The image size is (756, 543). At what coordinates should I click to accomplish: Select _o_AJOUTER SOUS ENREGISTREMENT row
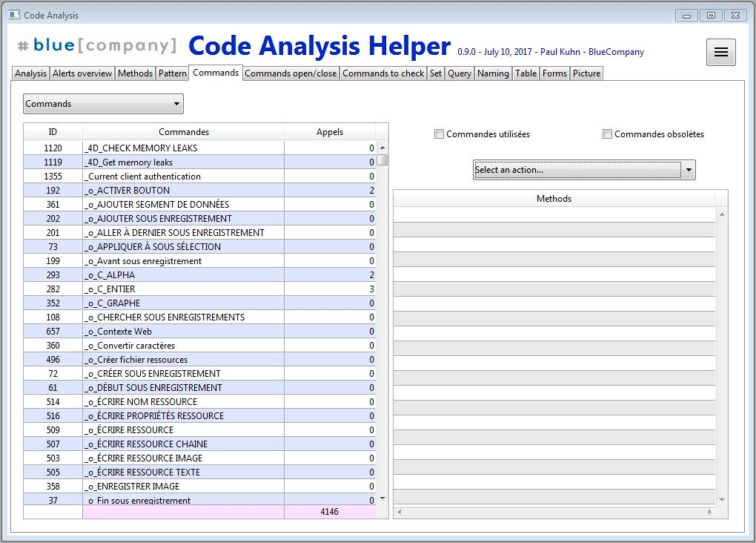click(199, 219)
